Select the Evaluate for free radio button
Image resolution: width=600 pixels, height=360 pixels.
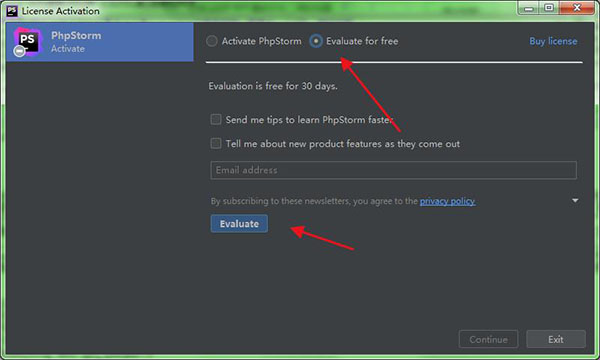(316, 41)
